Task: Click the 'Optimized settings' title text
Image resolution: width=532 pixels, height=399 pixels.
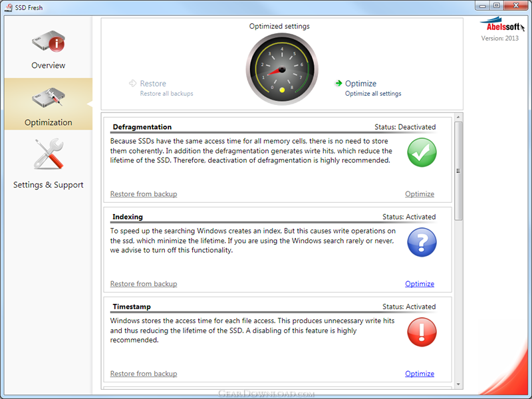Action: pyautogui.click(x=279, y=26)
